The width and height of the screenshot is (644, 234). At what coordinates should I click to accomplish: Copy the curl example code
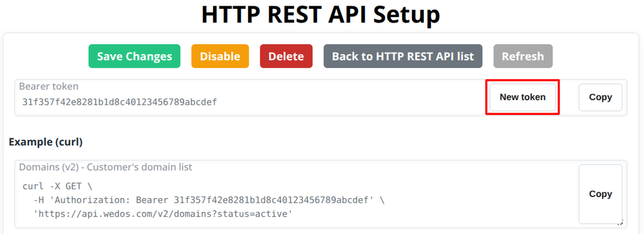point(601,194)
